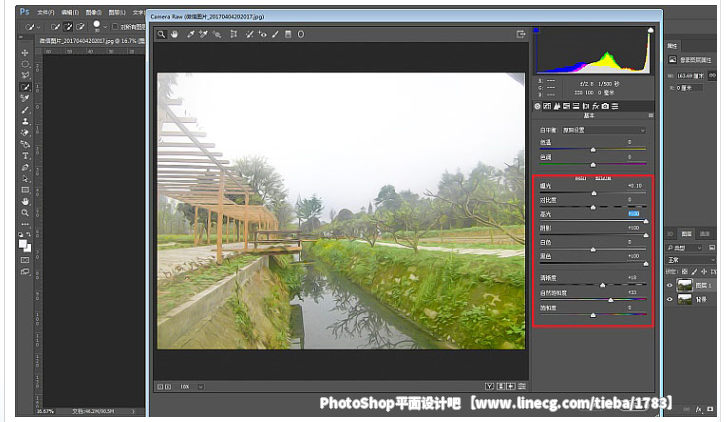Image resolution: width=728 pixels, height=422 pixels.
Task: Select the White Balance eyedropper in Camera Raw
Action: point(190,34)
